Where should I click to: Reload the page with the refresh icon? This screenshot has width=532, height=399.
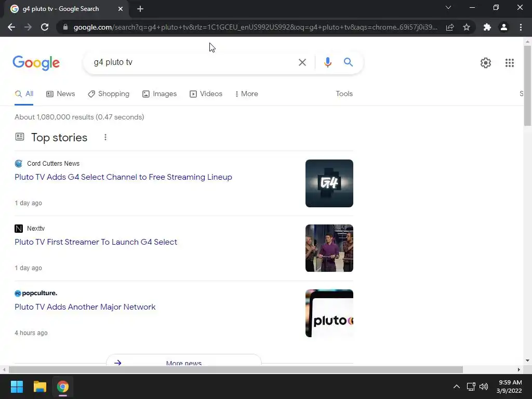click(45, 27)
